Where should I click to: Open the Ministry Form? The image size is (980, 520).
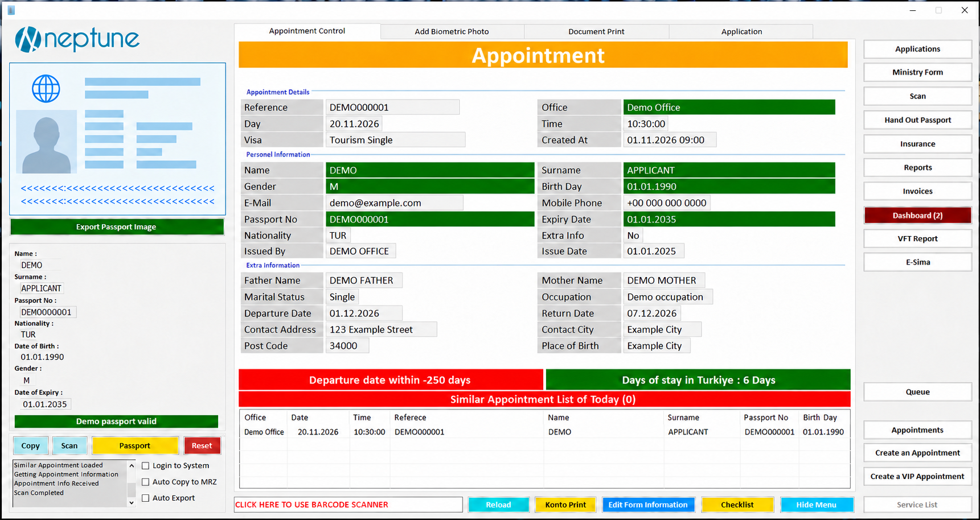[917, 72]
